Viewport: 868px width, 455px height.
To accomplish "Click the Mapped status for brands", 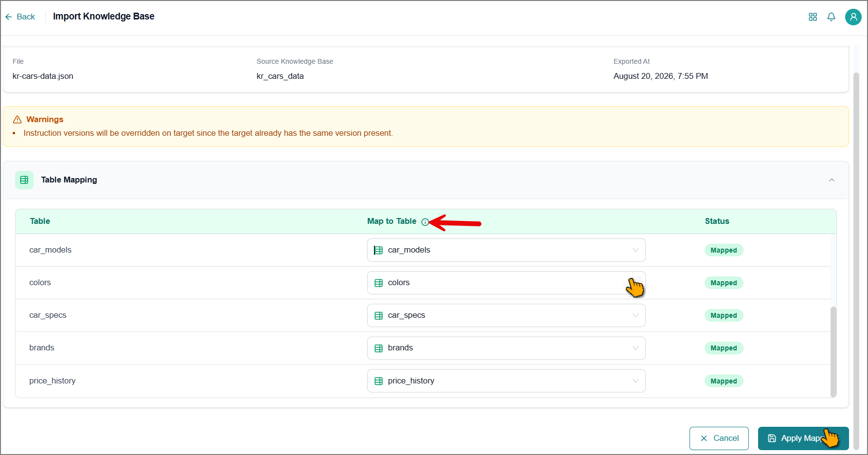I will tap(724, 348).
